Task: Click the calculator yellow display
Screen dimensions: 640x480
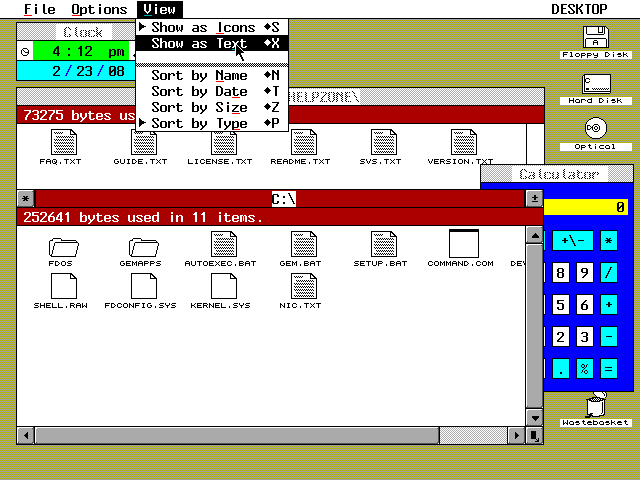Action: coord(586,207)
